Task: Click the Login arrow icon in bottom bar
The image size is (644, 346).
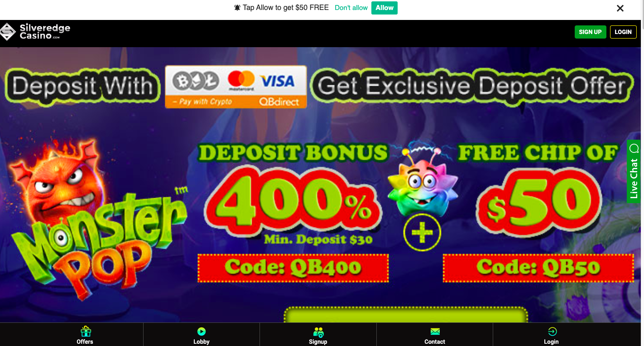Action: click(552, 331)
